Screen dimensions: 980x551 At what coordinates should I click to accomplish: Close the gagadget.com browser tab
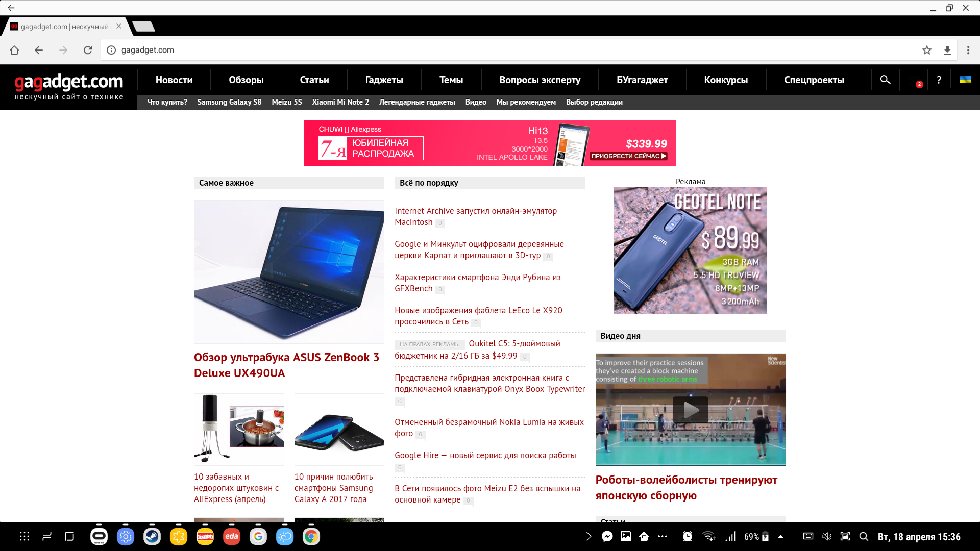[119, 26]
